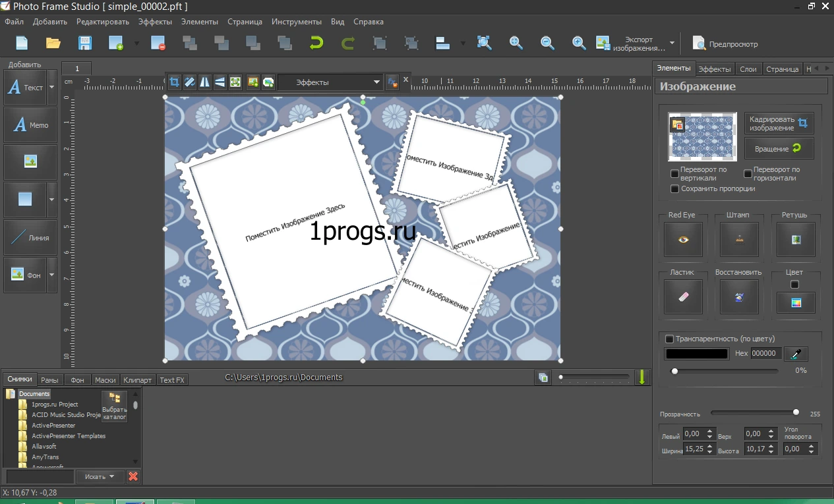Open add page dropdown arrow in toolbar

136,43
